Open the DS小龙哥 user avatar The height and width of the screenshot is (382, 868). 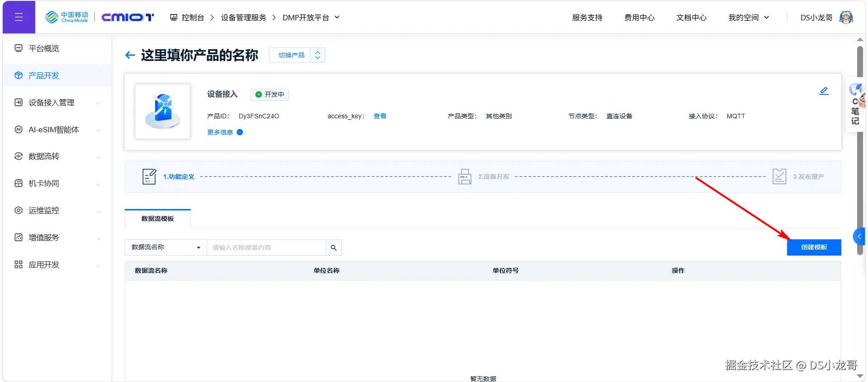pos(846,17)
